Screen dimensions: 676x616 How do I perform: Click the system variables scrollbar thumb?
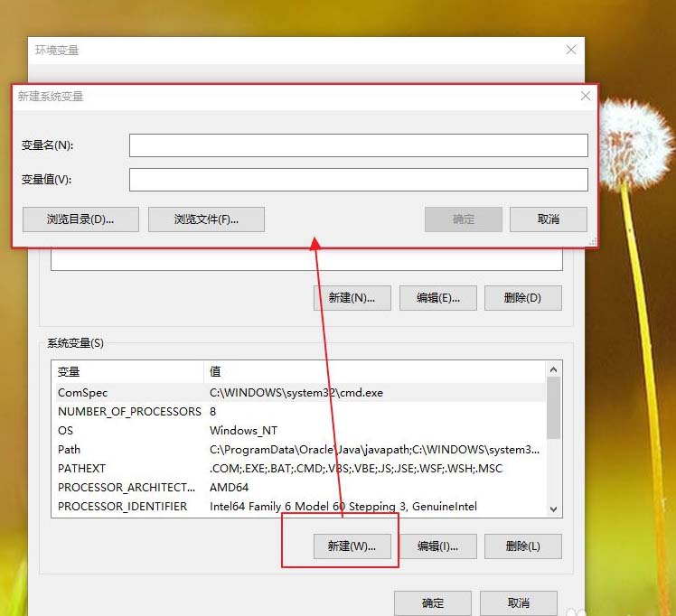coord(554,408)
